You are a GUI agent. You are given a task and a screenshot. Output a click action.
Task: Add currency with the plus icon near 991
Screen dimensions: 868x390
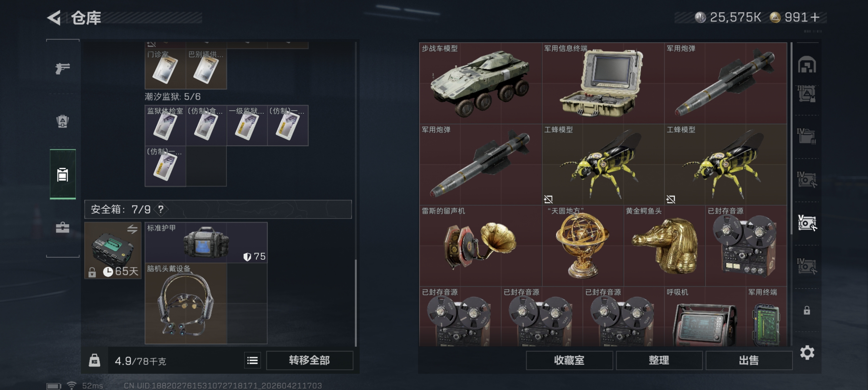point(815,18)
